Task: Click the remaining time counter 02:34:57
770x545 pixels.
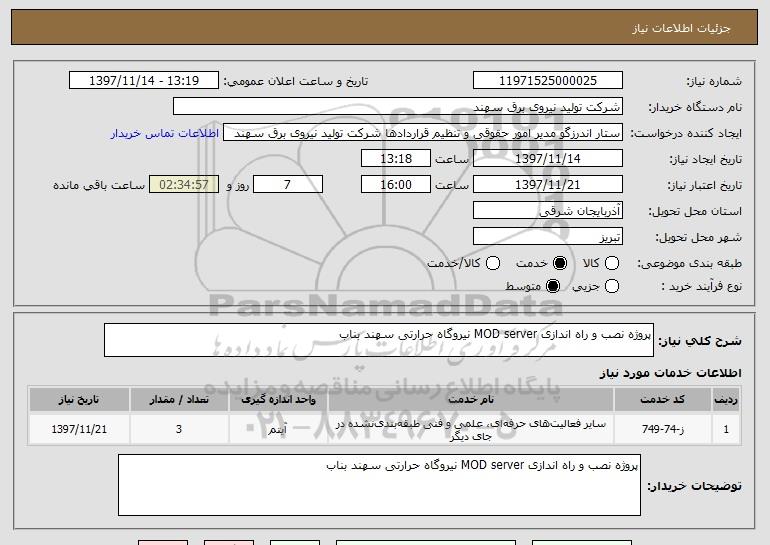Action: point(184,185)
